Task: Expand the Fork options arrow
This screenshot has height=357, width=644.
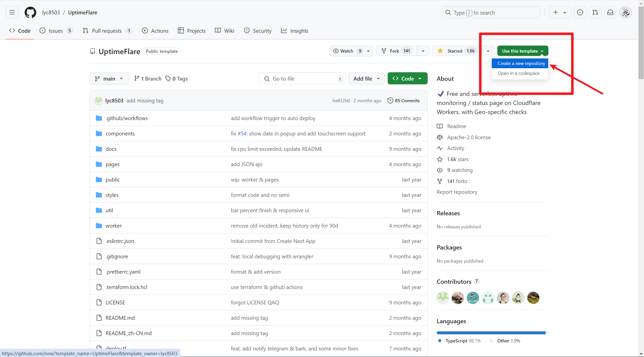Action: 423,51
